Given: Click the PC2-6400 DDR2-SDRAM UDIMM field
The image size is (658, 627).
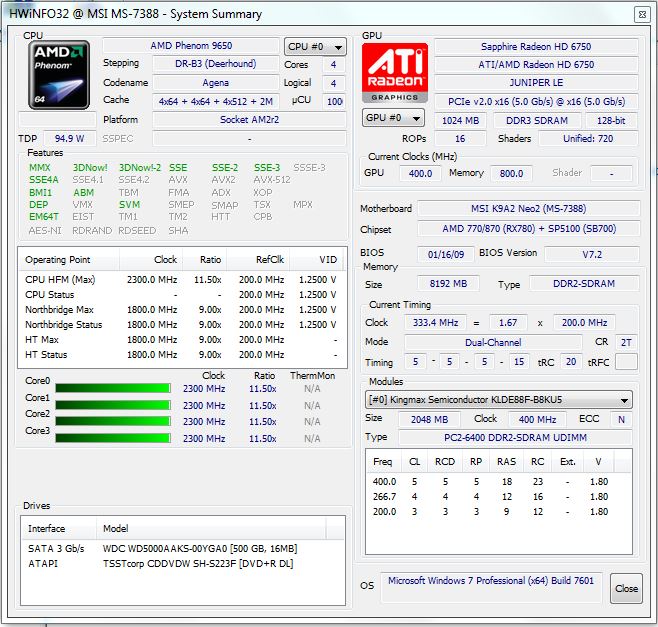Looking at the screenshot, I should coord(515,438).
